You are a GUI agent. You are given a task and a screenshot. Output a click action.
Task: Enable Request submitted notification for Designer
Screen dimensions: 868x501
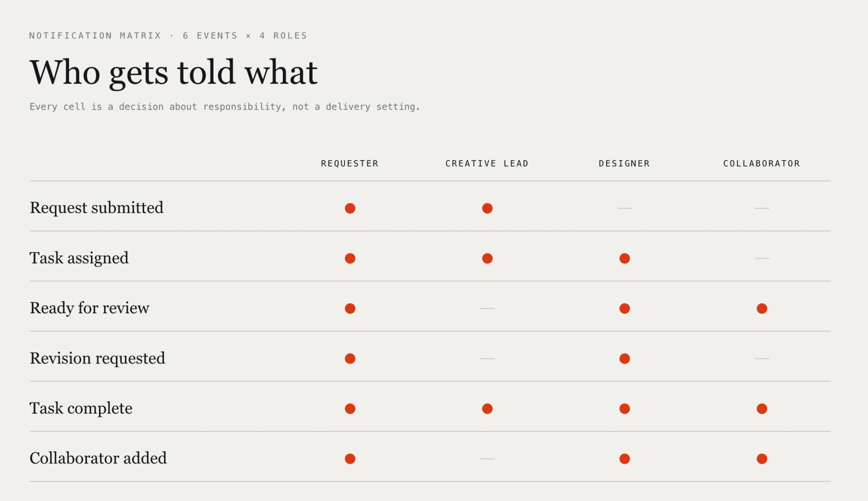pos(624,208)
